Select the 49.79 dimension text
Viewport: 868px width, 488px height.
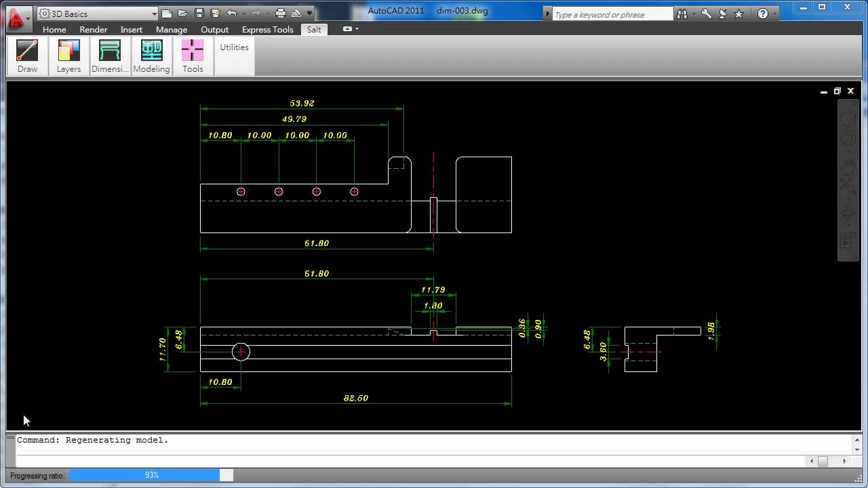[294, 119]
